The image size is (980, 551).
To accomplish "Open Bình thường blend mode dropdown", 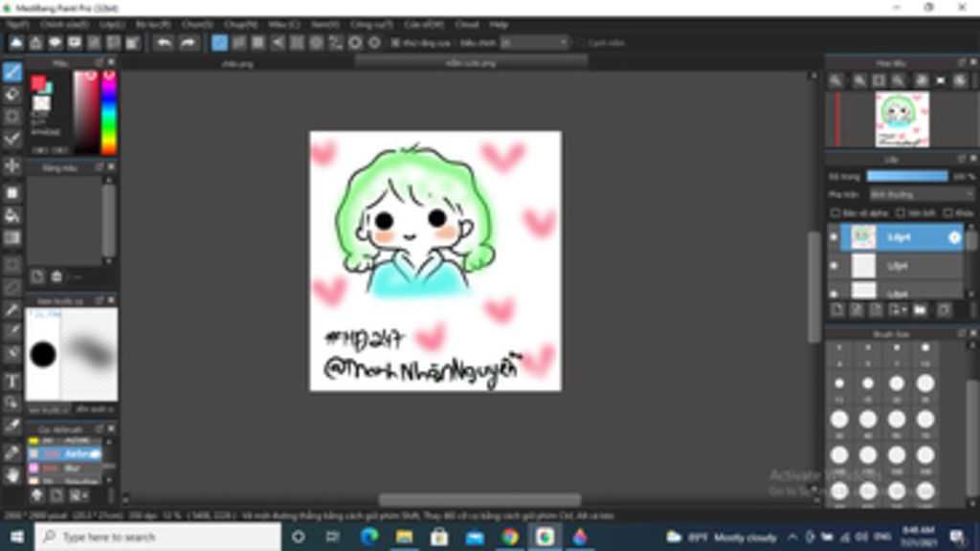I will pyautogui.click(x=921, y=195).
